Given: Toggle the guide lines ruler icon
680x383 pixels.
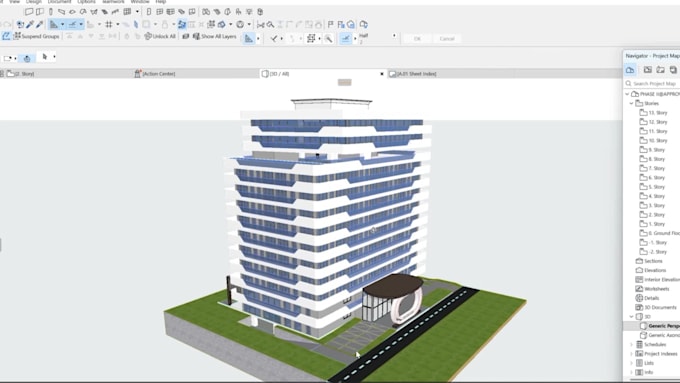Looking at the screenshot, I should click(x=54, y=25).
